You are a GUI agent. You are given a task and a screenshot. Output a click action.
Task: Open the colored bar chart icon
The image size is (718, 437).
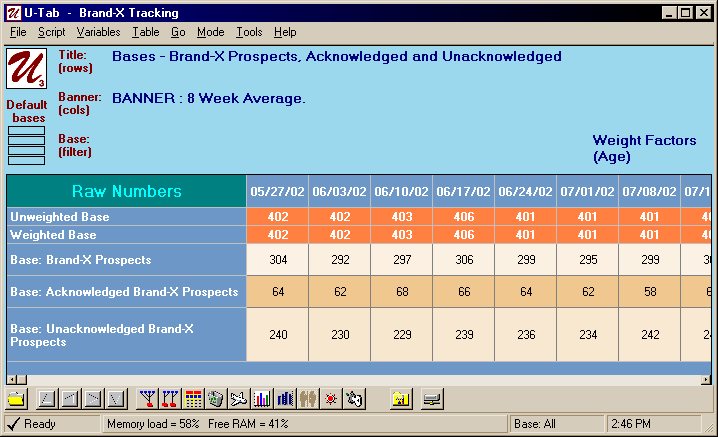262,399
